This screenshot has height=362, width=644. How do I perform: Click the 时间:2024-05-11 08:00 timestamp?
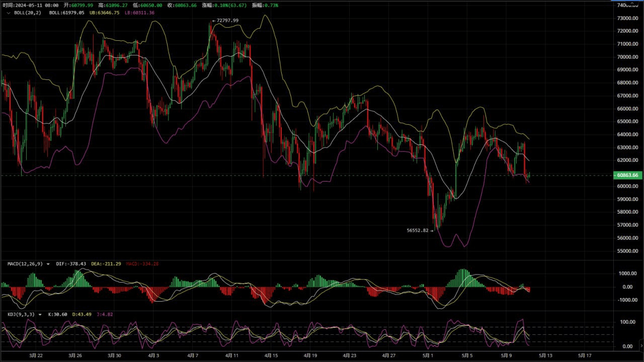tap(31, 5)
